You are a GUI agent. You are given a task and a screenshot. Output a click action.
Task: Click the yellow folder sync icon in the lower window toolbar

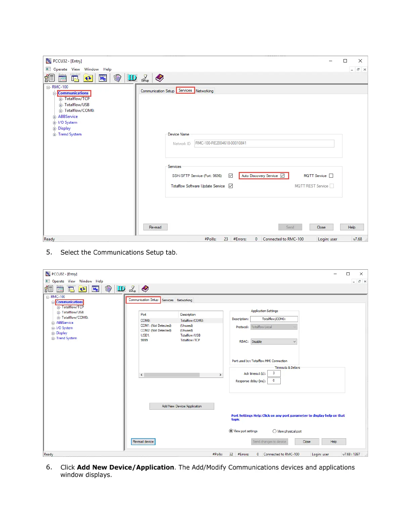(83, 289)
